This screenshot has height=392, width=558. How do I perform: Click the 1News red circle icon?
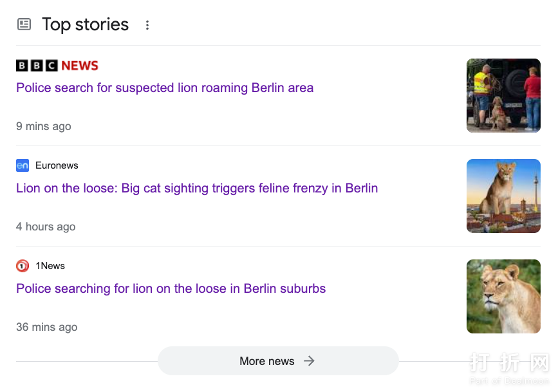23,266
